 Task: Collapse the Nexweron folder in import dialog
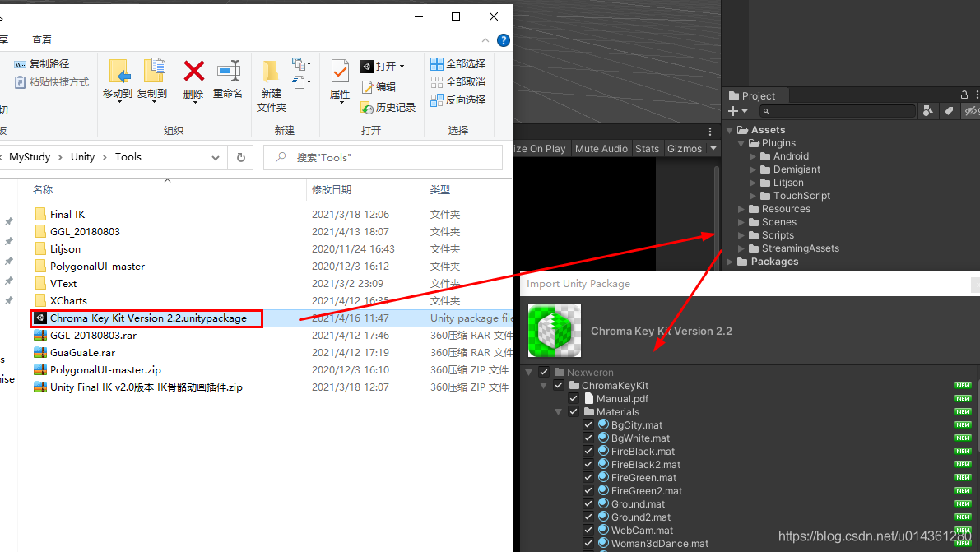pyautogui.click(x=529, y=372)
